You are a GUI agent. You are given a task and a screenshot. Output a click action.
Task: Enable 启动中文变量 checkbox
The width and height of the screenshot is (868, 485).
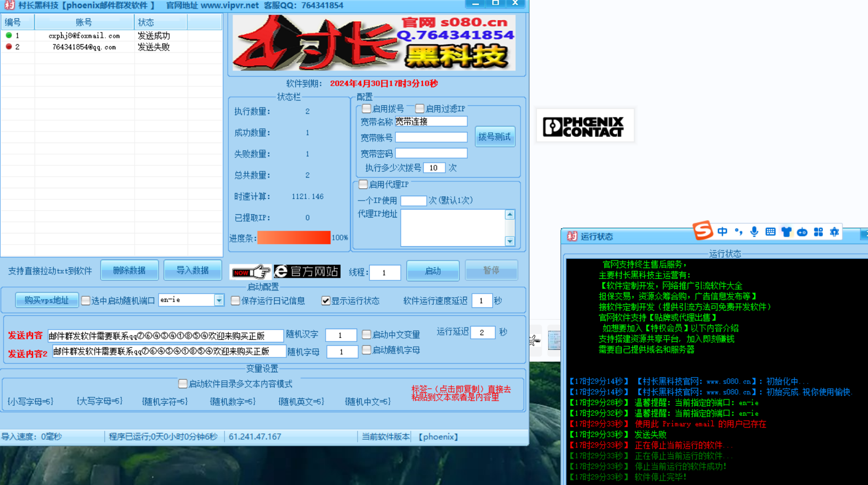point(366,335)
